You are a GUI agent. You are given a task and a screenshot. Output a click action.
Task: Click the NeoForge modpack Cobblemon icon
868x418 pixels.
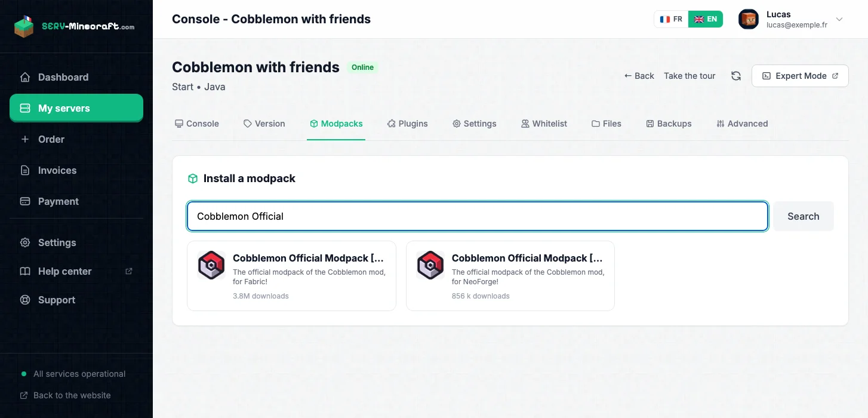[430, 265]
